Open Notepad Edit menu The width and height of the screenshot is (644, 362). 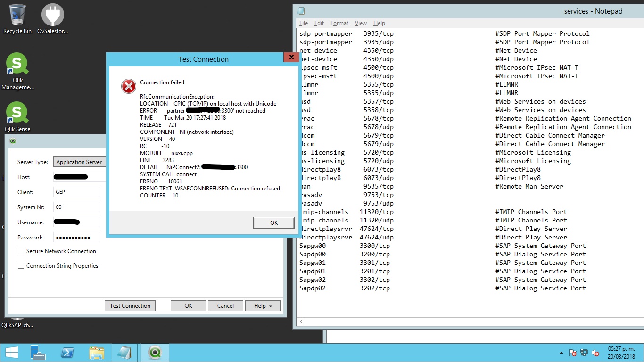point(319,23)
